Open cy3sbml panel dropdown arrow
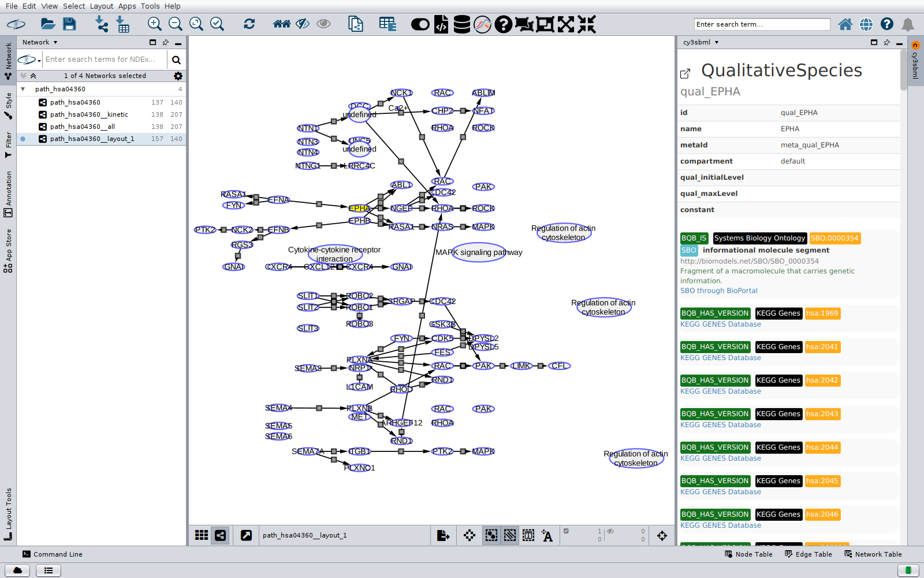The height and width of the screenshot is (578, 924). [x=717, y=42]
